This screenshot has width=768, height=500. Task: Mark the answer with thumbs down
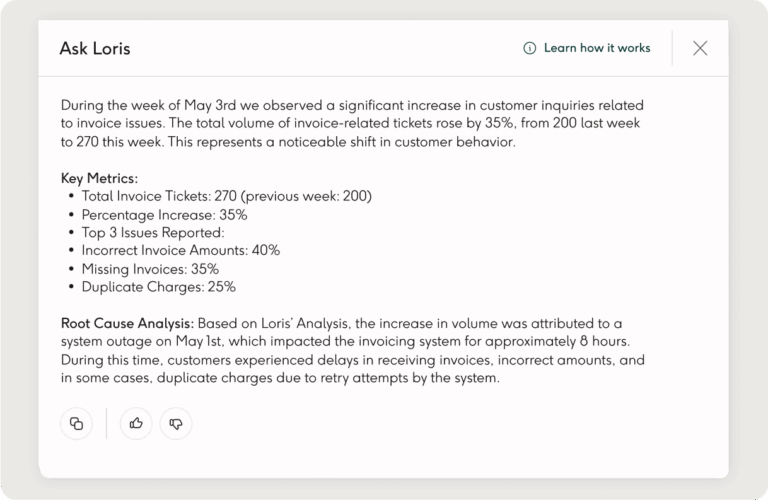pos(176,423)
